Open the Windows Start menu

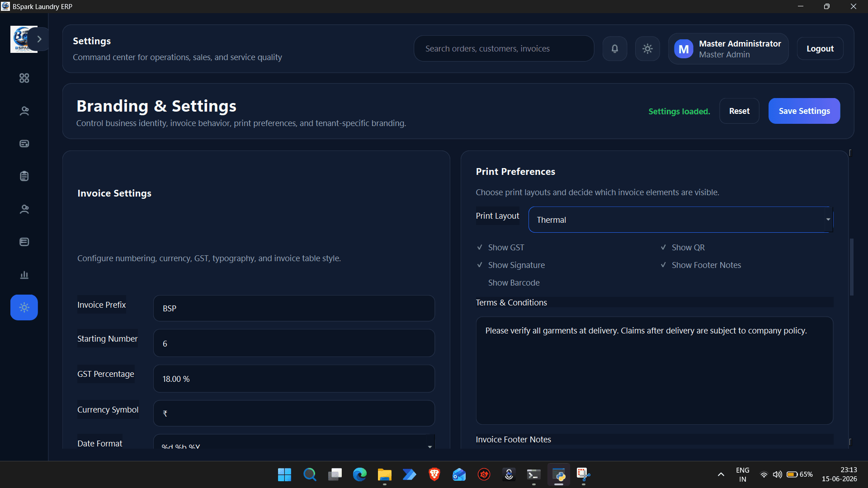[284, 474]
